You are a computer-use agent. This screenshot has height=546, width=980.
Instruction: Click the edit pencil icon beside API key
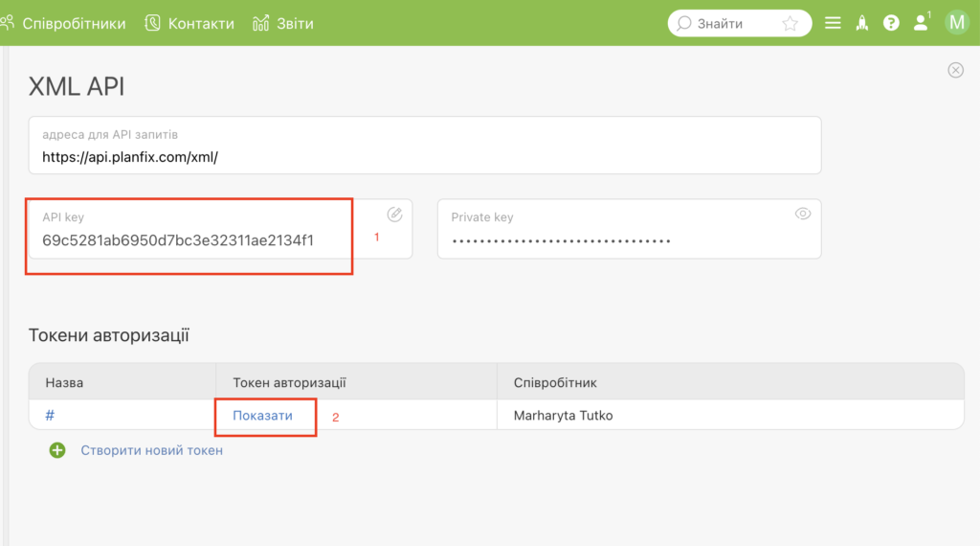click(394, 215)
